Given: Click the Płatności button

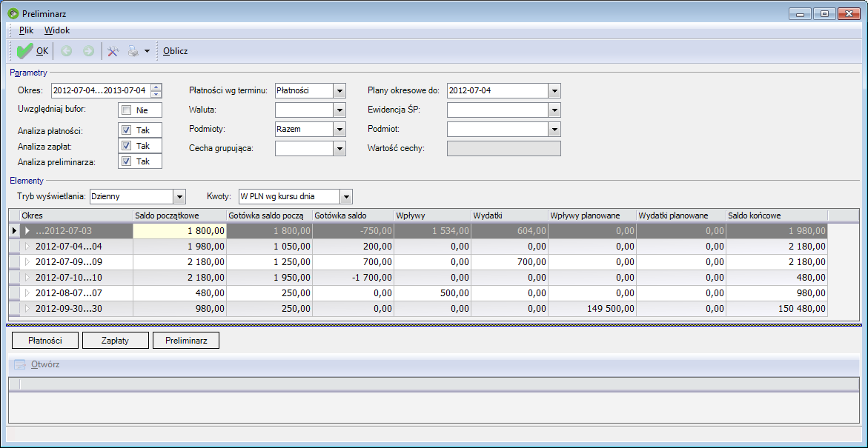Looking at the screenshot, I should pyautogui.click(x=44, y=341).
